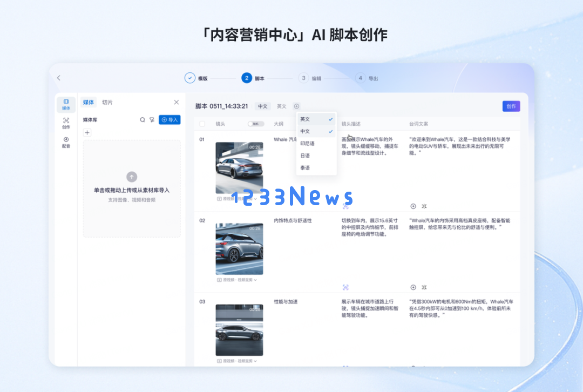Click script title 脚本 0511_14:33:21
Viewport: 583px width, 392px height.
[222, 106]
